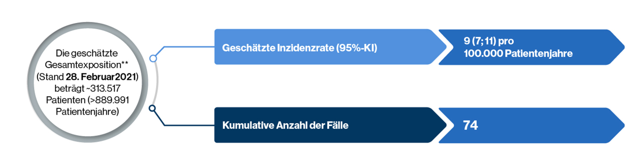The height and width of the screenshot is (157, 644).
Task: Click the "Die geschätzte" text line
Action: point(87,53)
